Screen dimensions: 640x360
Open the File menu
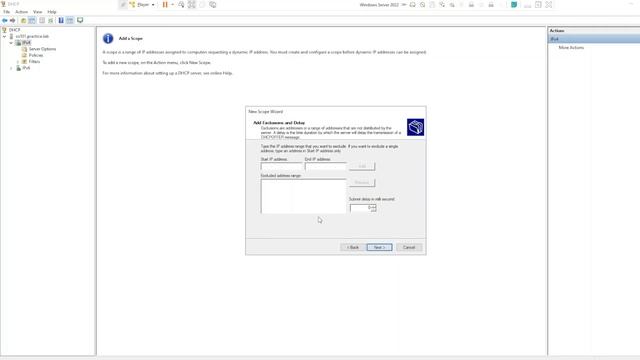tap(7, 12)
